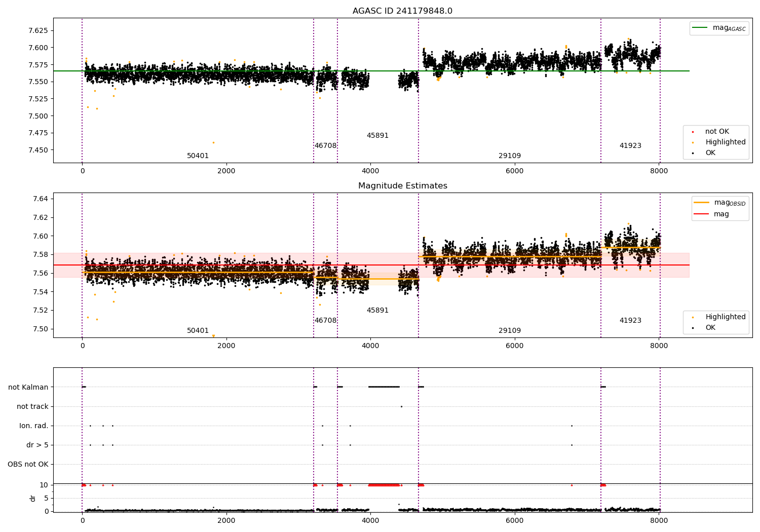
Task: Click the green line sample in mag AGASC legend
Action: pyautogui.click(x=701, y=28)
